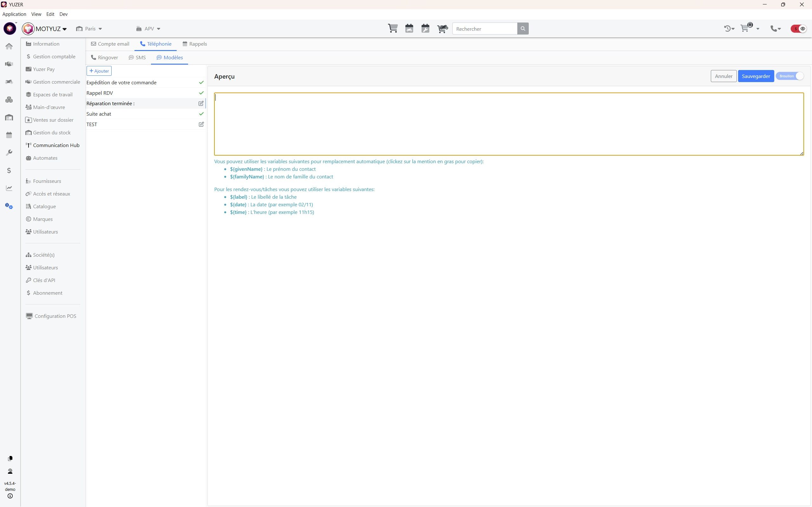Click the Sauvegarder button
The image size is (812, 507).
pos(756,76)
